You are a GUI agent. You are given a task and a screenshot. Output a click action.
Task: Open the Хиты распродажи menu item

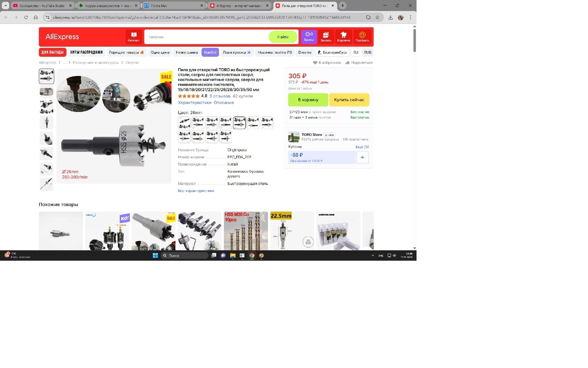point(86,52)
